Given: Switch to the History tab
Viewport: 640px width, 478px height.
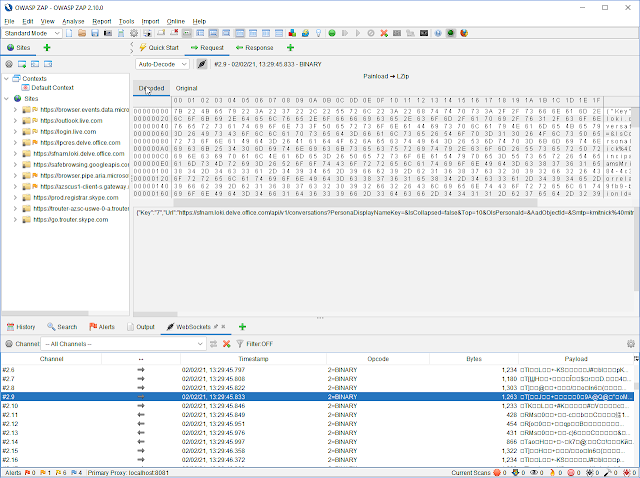Looking at the screenshot, I should click(21, 327).
